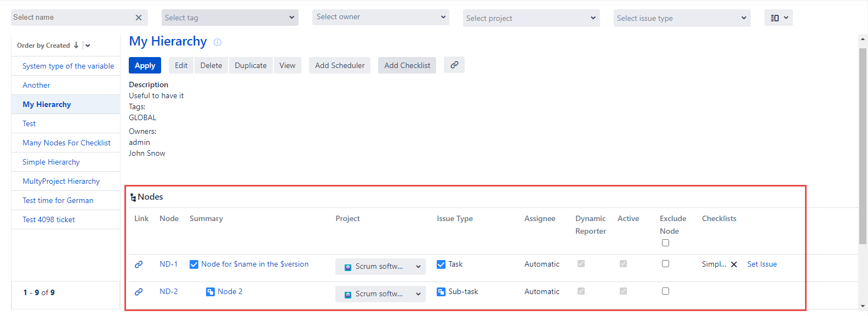Toggle sort direction arrow next to Order by Created
The width and height of the screenshot is (868, 316).
point(76,46)
